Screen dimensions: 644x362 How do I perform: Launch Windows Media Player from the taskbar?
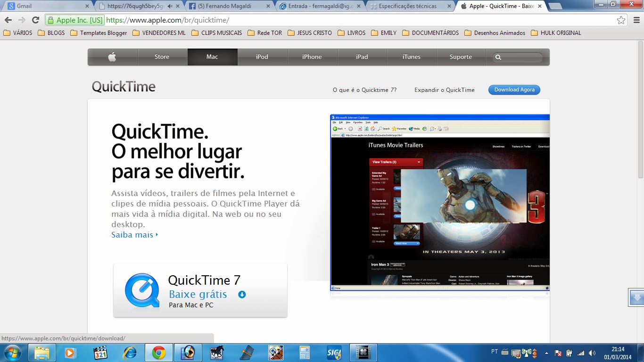70,353
